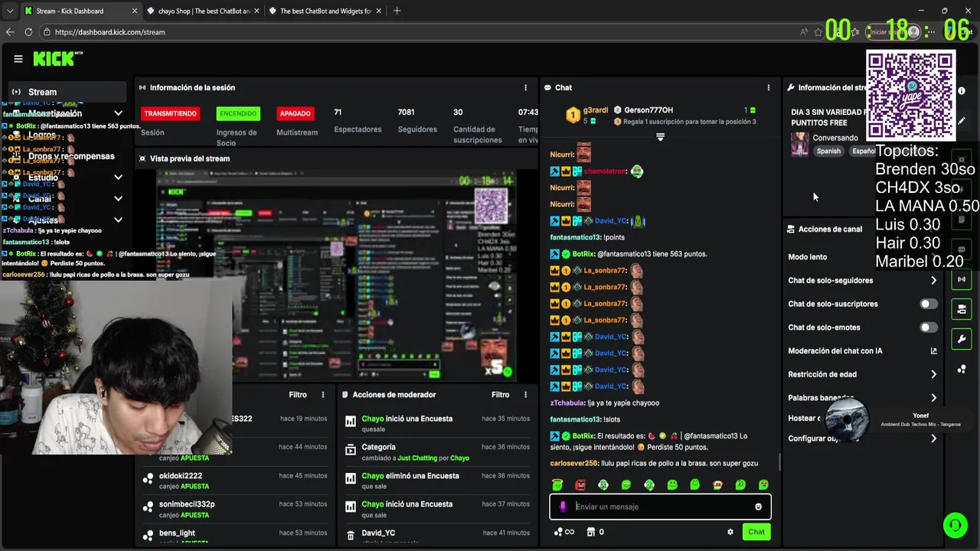Viewport: 980px width, 551px height.
Task: Send the green halo quick emote
Action: coord(557,484)
